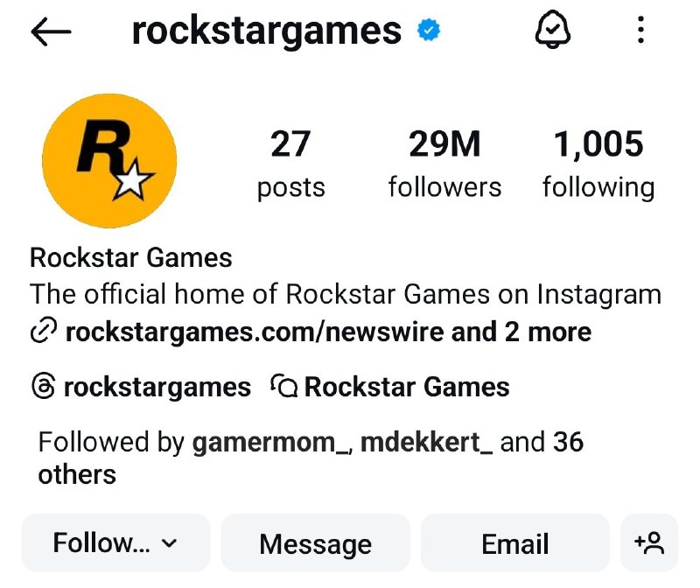The image size is (700, 588).
Task: Expand the Follow dropdown button
Action: point(115,543)
